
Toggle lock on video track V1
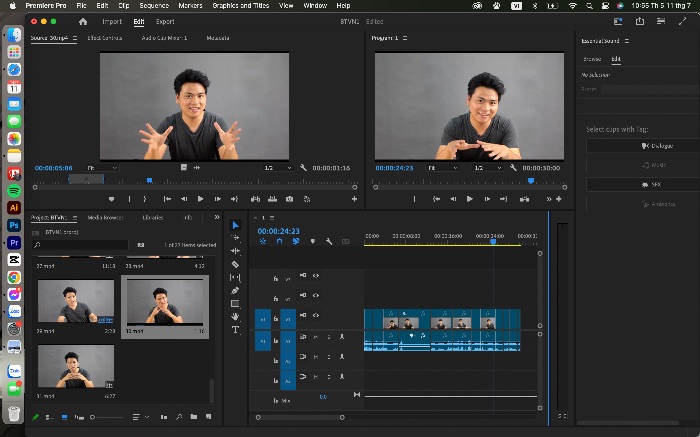click(x=276, y=319)
